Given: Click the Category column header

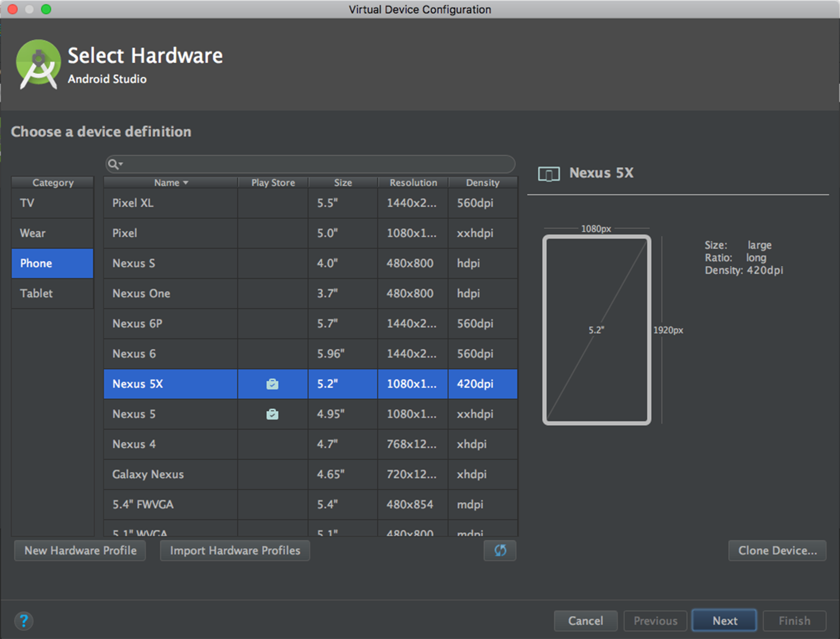Looking at the screenshot, I should click(x=53, y=183).
